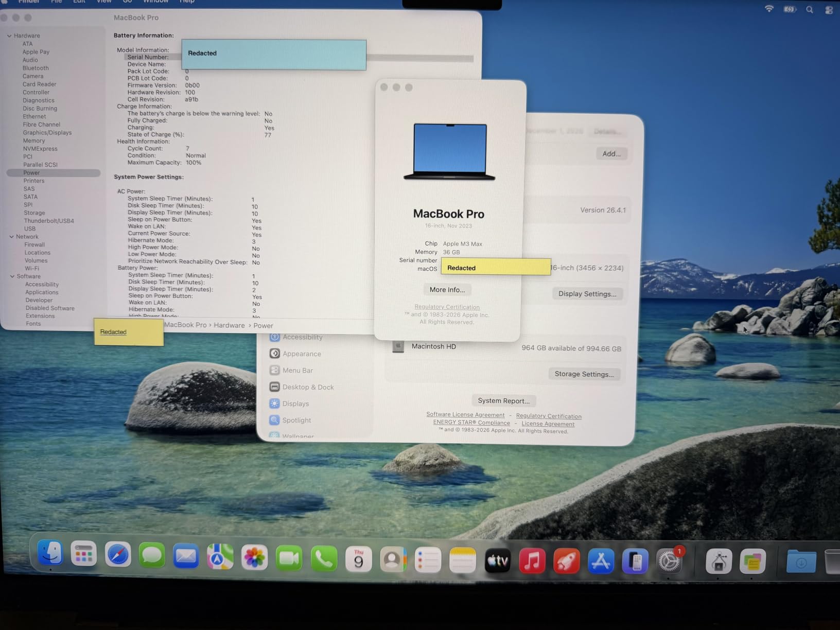The height and width of the screenshot is (630, 840).
Task: Click the MacBook Pro laptop image
Action: 449,151
